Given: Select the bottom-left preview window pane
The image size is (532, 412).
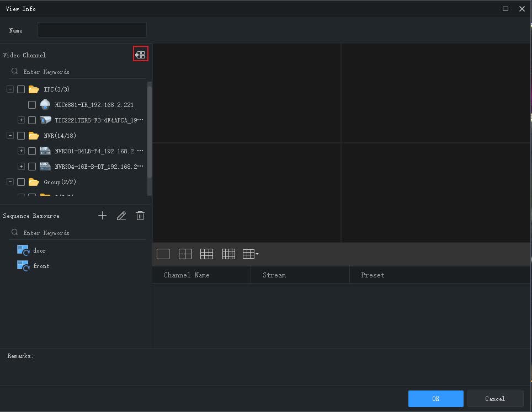Looking at the screenshot, I should (x=247, y=192).
